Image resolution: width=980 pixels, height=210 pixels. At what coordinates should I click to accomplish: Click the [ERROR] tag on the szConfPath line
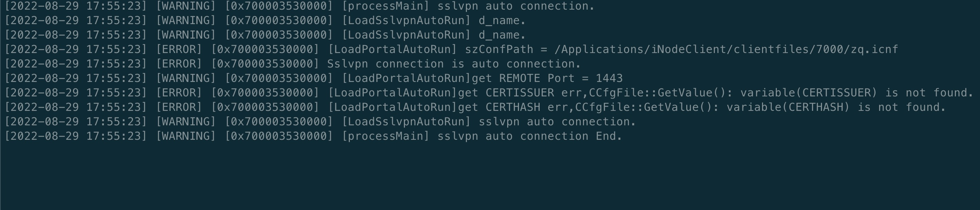pyautogui.click(x=179, y=50)
